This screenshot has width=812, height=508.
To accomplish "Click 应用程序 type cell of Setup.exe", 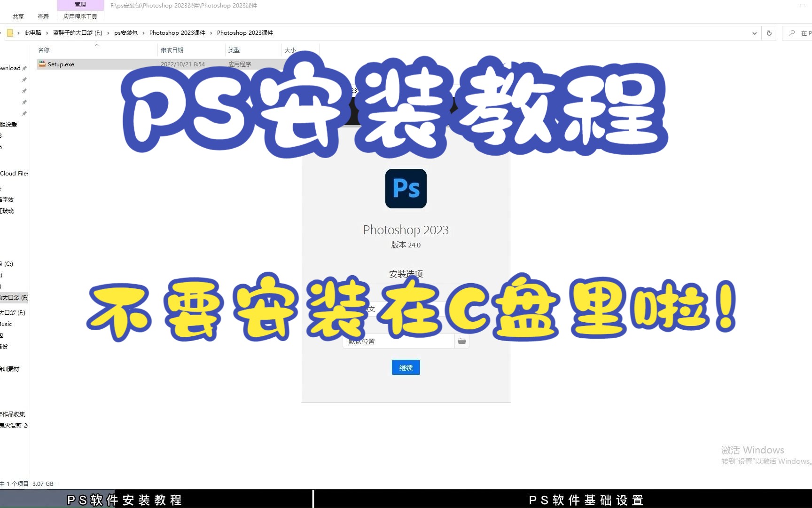I will (x=240, y=64).
